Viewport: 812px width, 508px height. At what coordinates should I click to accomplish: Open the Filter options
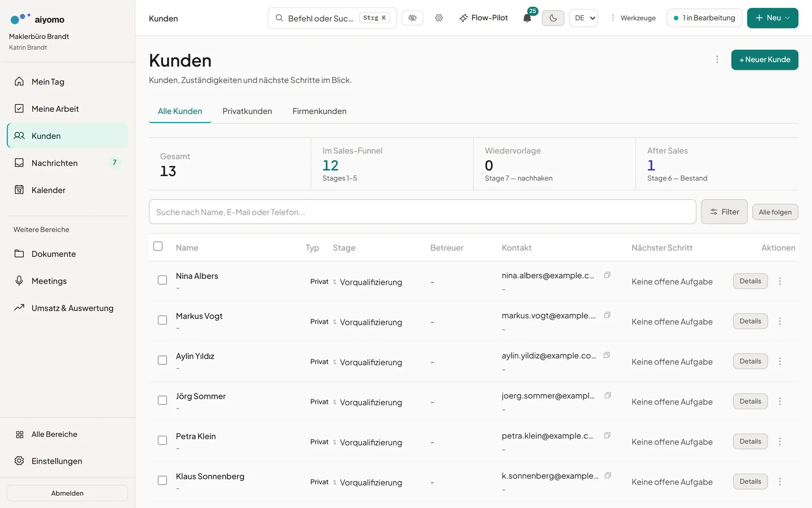tap(724, 212)
